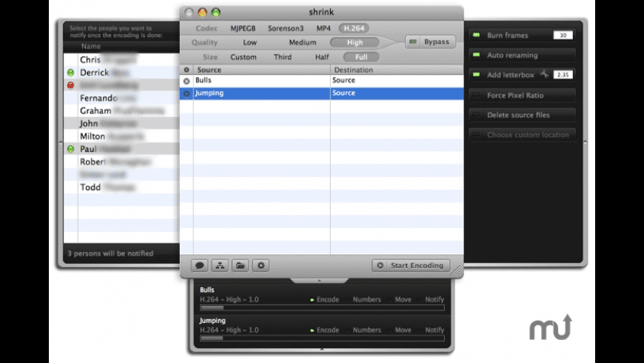Image resolution: width=644 pixels, height=363 pixels.
Task: Open the gear settings toolbar icon
Action: (261, 265)
